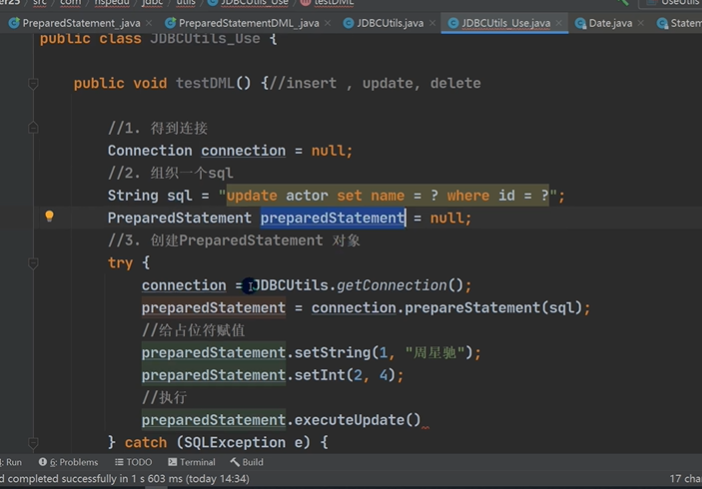702x489 pixels.
Task: Click the comment '//给占位符赋值'
Action: point(193,330)
